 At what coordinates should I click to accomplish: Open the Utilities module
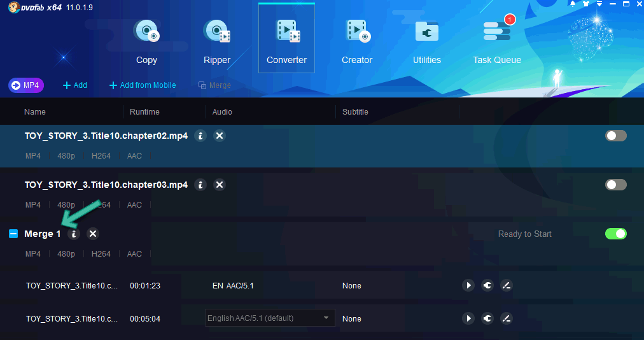(427, 42)
